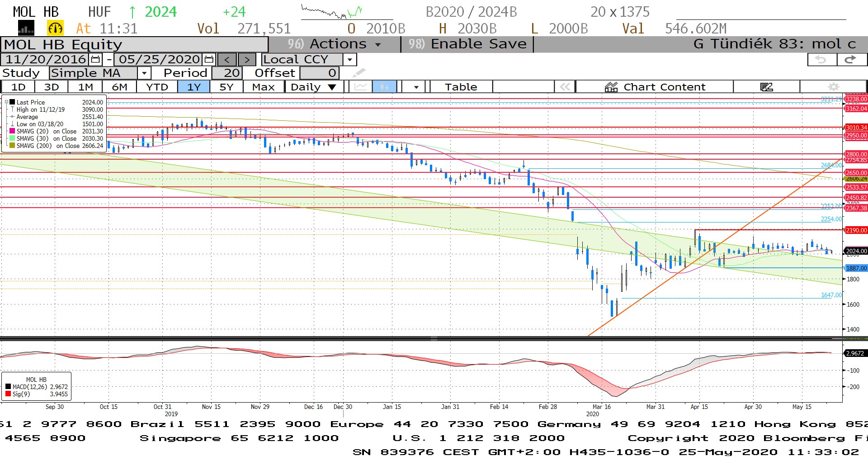Viewport: 868px width, 470px height.
Task: Select the 1Y range tab
Action: 194,87
